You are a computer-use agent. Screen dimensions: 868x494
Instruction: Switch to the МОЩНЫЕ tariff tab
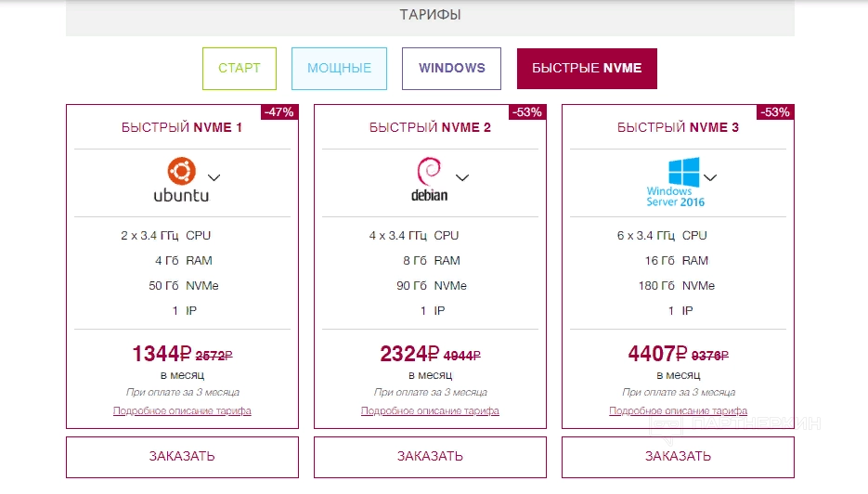point(340,69)
